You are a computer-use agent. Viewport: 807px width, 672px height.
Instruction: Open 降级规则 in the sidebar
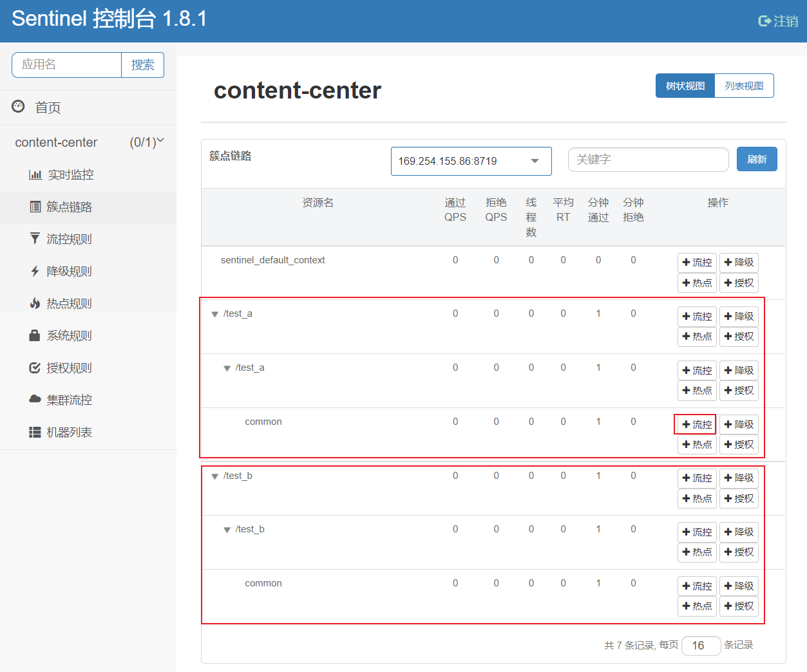point(69,271)
